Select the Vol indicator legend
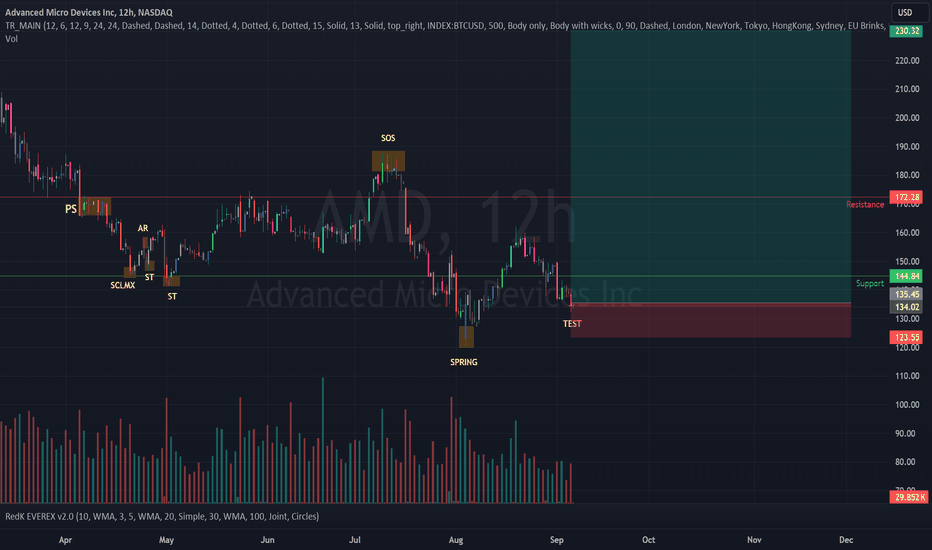 [x=11, y=39]
